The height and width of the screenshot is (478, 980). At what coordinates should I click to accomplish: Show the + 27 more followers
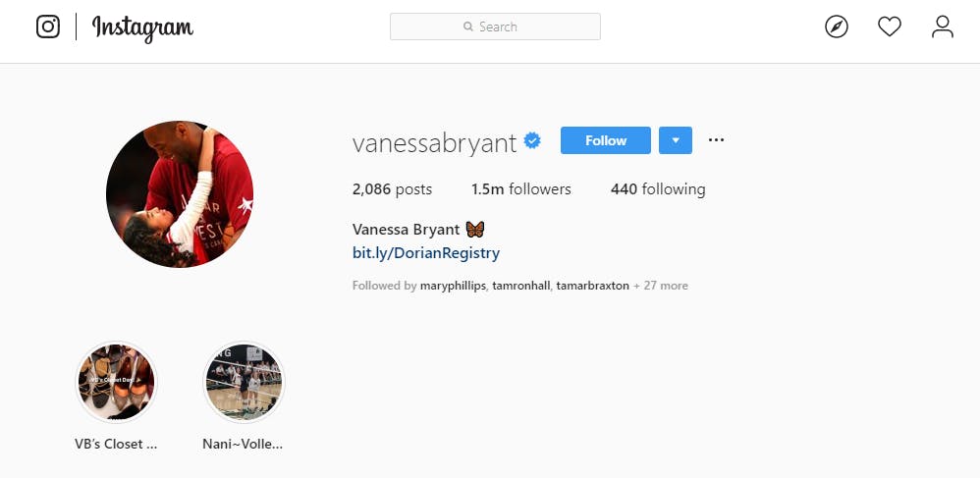[x=661, y=286]
